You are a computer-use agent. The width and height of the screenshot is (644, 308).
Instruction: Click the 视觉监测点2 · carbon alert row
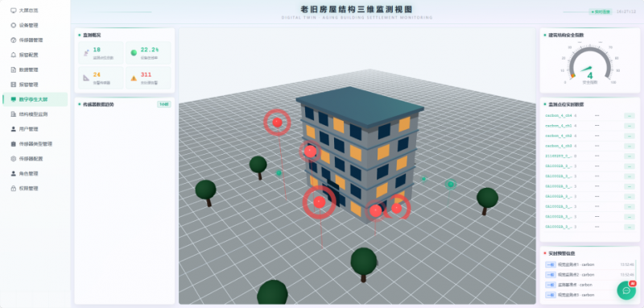589,275
